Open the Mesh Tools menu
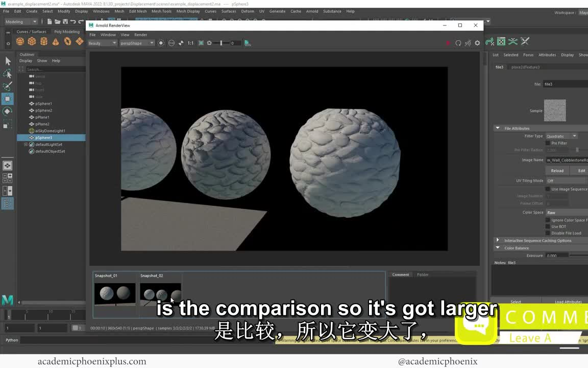This screenshot has width=588, height=368. pos(161,11)
